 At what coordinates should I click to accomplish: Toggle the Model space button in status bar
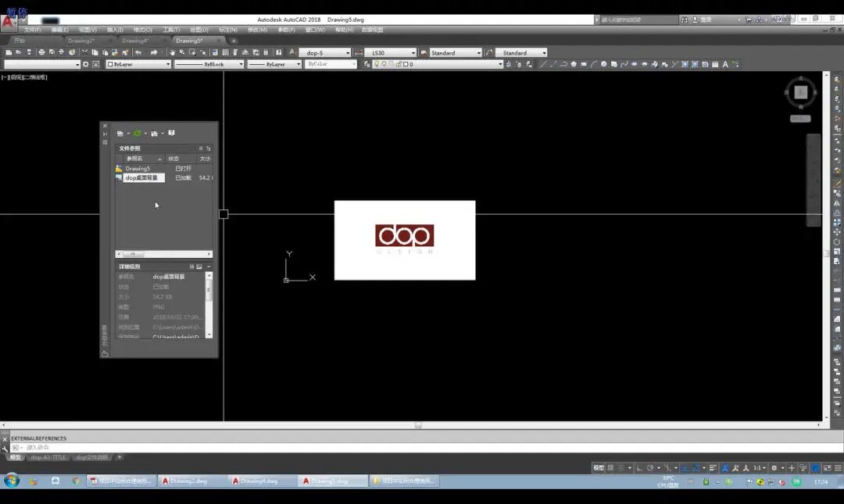599,468
